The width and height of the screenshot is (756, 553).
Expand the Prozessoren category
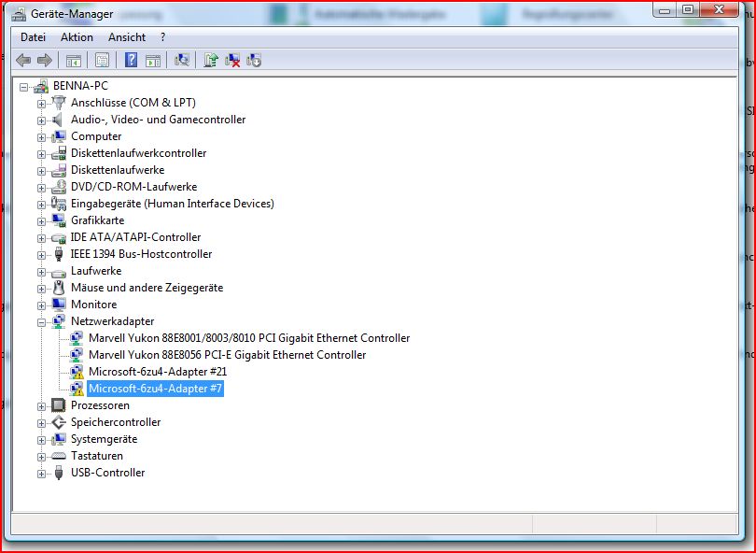coord(41,406)
